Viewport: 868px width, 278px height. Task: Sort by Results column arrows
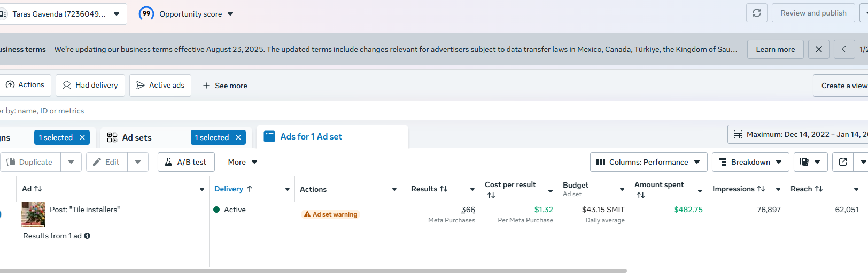coord(444,189)
